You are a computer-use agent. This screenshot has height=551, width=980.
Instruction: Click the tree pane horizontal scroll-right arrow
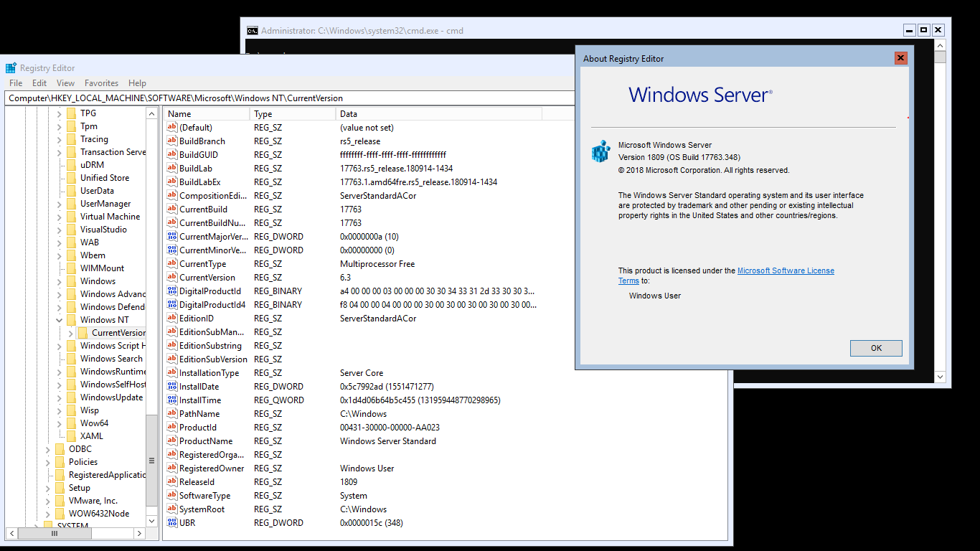coord(140,533)
